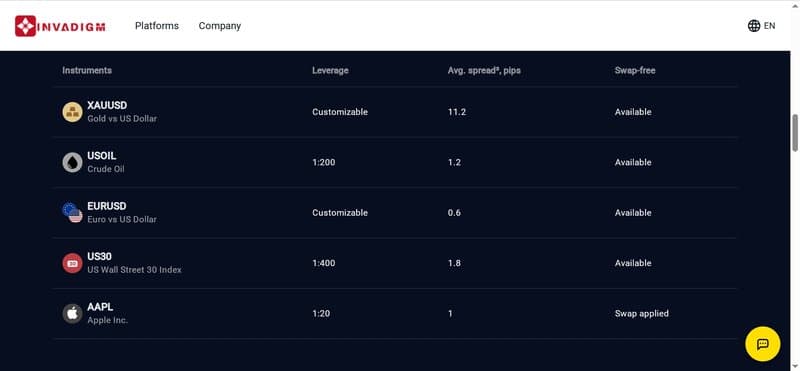The image size is (800, 371).
Task: Click AAPL spread value 1
Action: 450,313
